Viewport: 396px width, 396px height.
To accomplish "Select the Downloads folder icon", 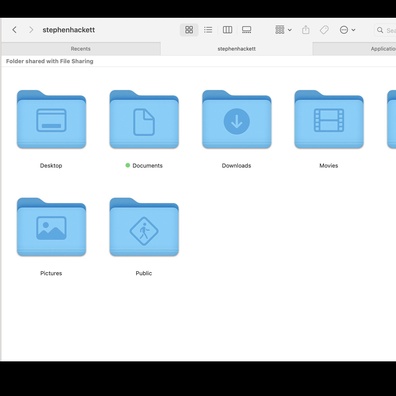I will (x=237, y=119).
